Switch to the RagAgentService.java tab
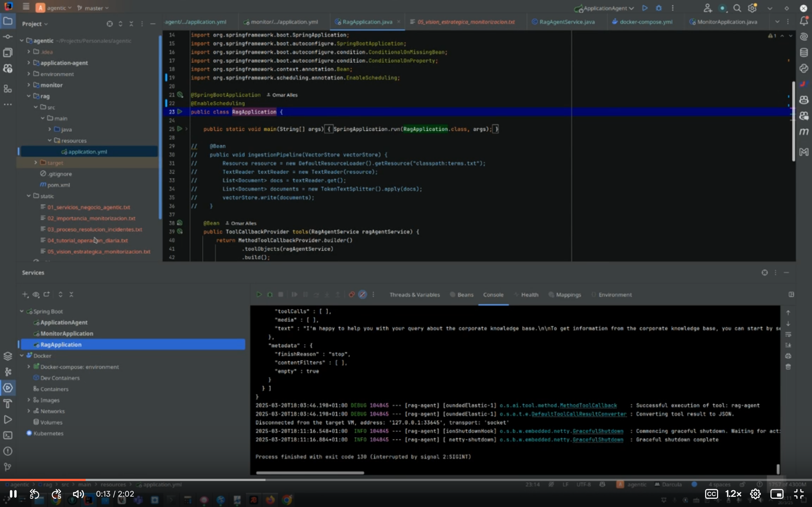 (x=567, y=22)
